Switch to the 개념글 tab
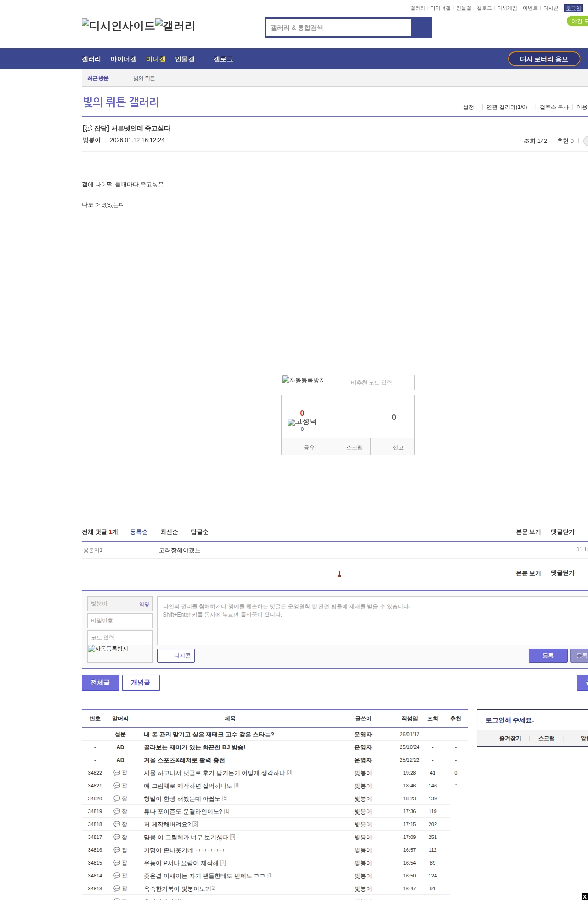This screenshot has width=588, height=900. point(141,683)
